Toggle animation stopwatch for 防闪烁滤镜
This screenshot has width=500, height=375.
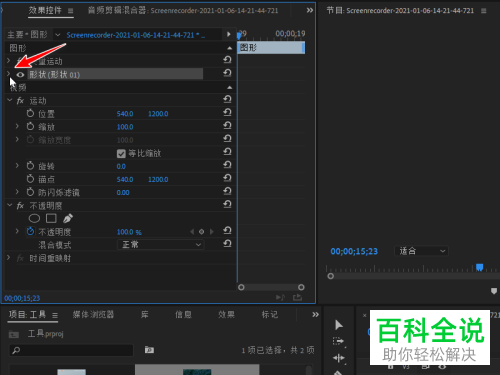point(30,192)
